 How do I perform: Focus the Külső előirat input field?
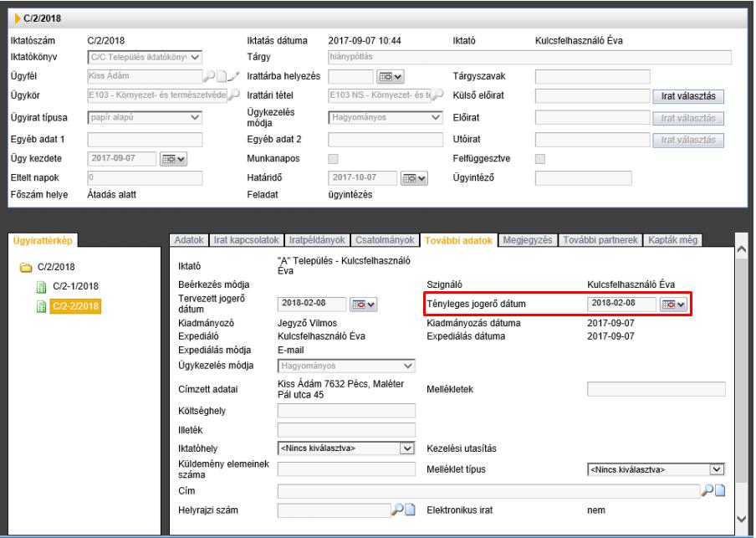coord(593,95)
